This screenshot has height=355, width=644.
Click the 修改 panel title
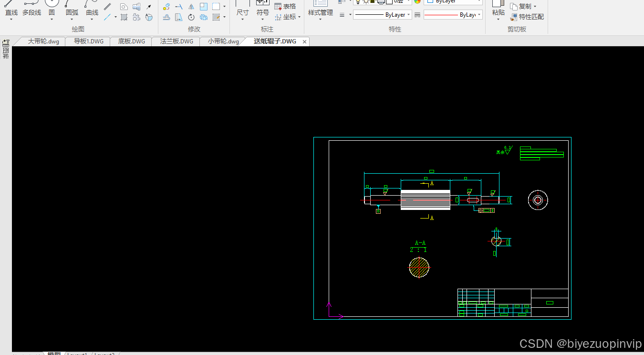click(194, 29)
